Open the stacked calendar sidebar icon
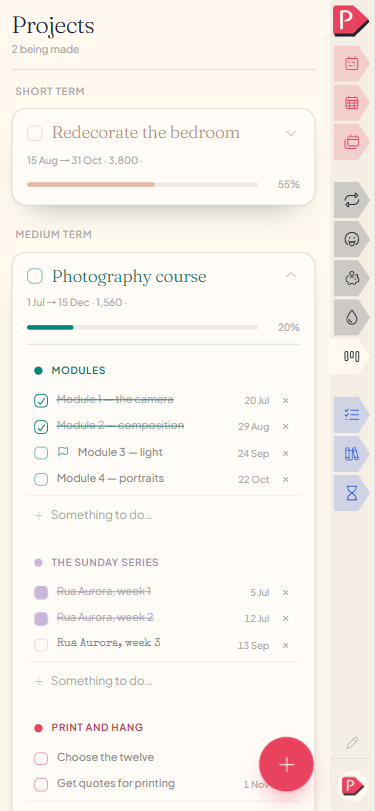 (x=352, y=141)
